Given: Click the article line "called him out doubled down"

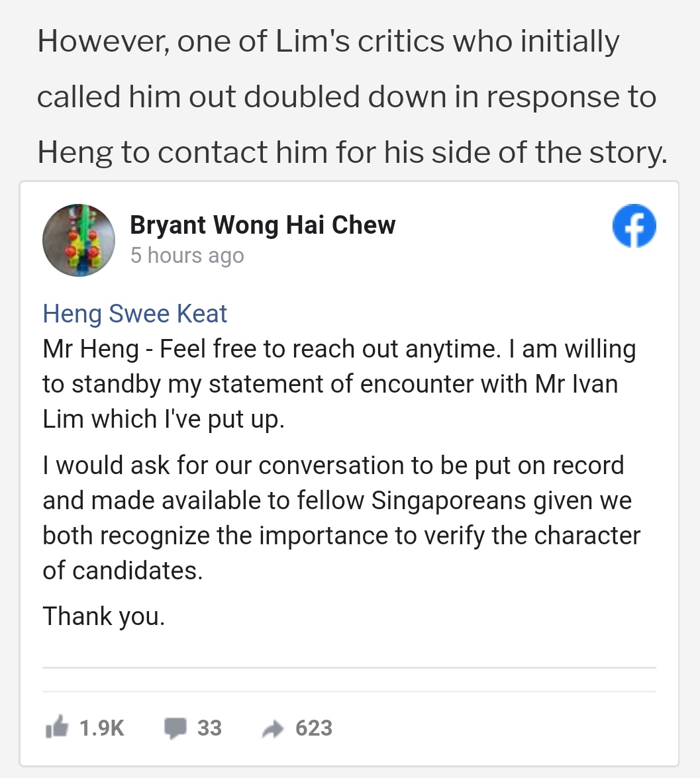Looking at the screenshot, I should click(x=346, y=97).
